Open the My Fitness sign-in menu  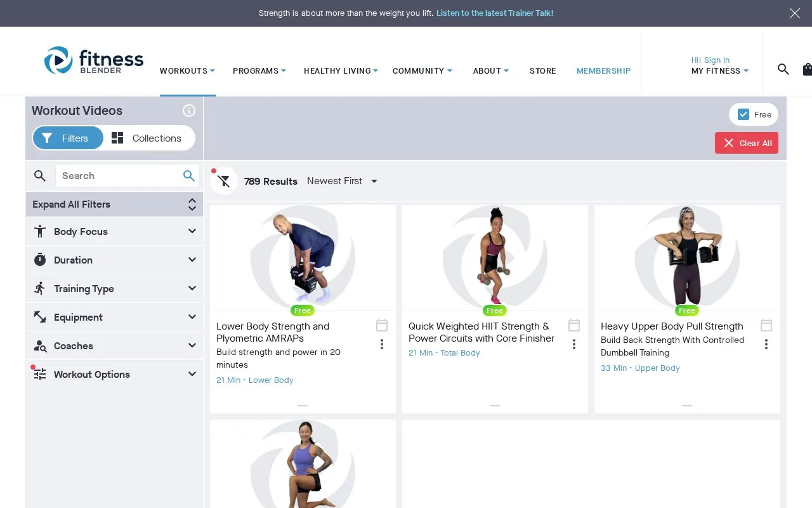click(x=720, y=66)
